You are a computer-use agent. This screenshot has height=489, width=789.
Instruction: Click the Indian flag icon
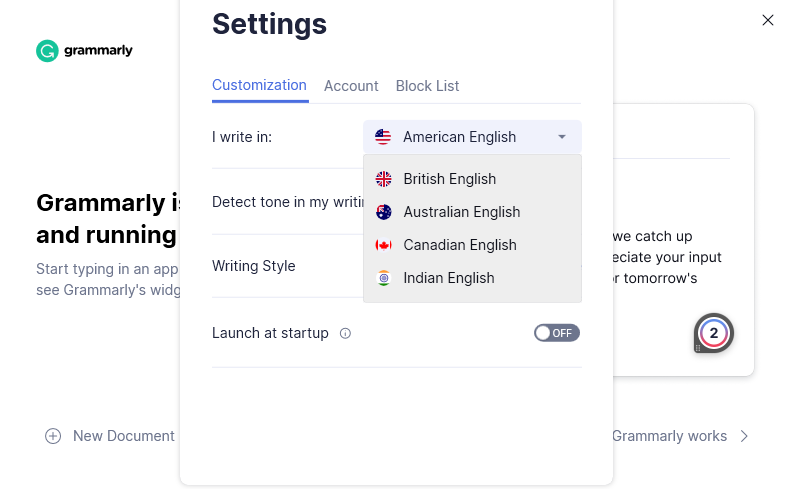[x=383, y=278]
